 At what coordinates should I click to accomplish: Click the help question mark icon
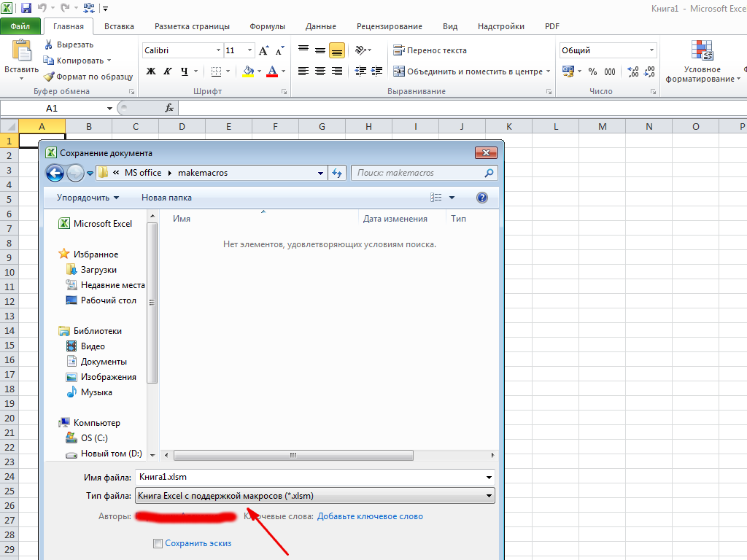click(482, 198)
